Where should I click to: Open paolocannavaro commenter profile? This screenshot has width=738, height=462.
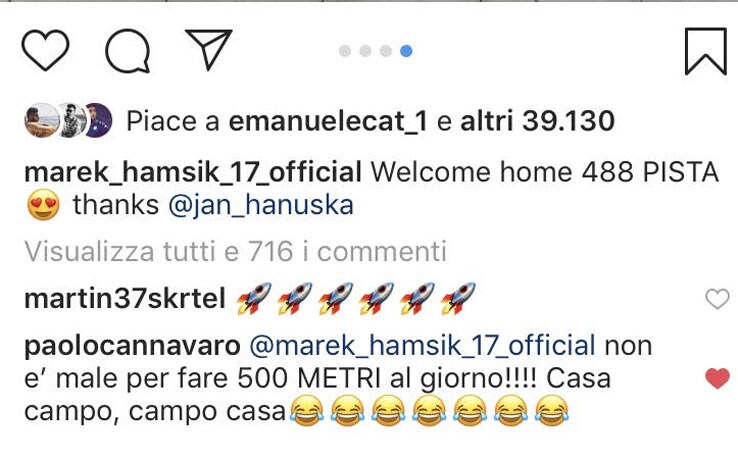click(132, 347)
